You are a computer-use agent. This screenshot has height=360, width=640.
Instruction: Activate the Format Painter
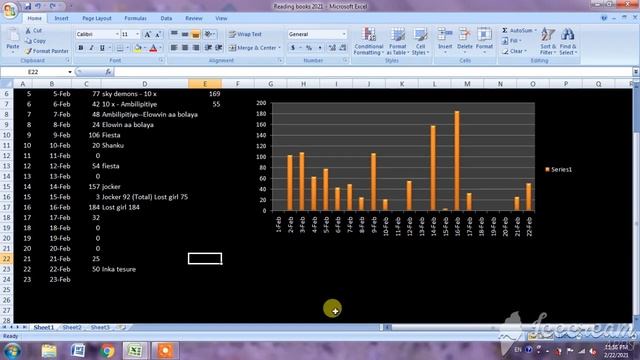[x=46, y=51]
